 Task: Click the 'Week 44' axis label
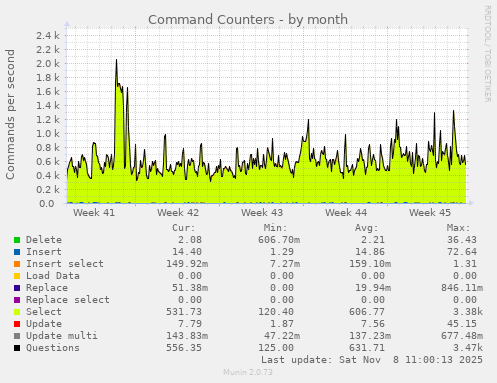(x=346, y=213)
